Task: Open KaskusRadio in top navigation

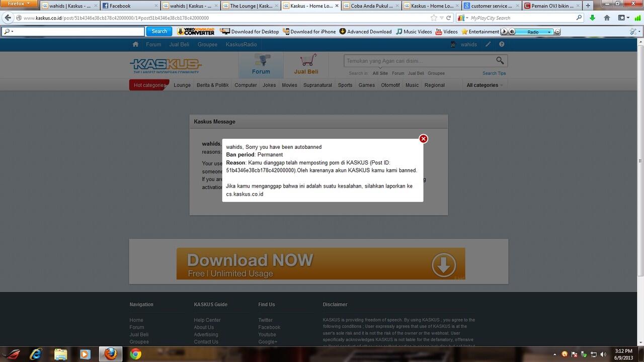Action: pos(241,44)
